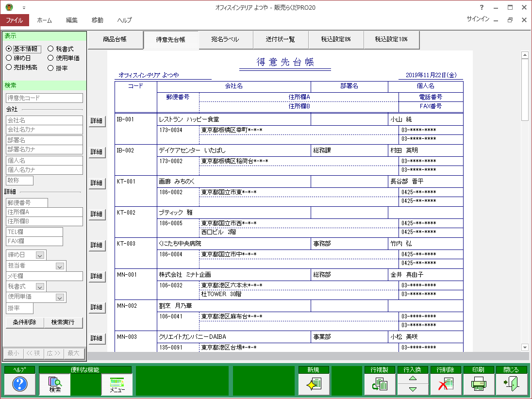Image resolution: width=532 pixels, height=399 pixels.
Task: Click the scroll down arrow of the vertical scrollbar
Action: 525,347
